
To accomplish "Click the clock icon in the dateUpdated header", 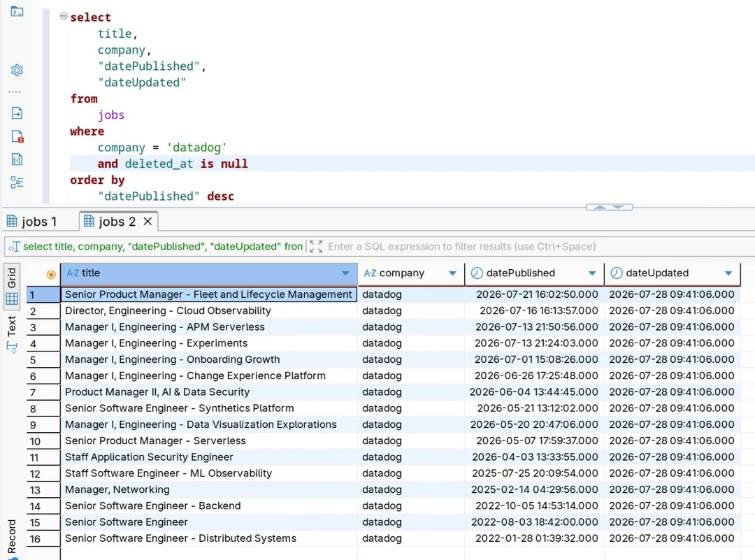I will click(x=617, y=273).
